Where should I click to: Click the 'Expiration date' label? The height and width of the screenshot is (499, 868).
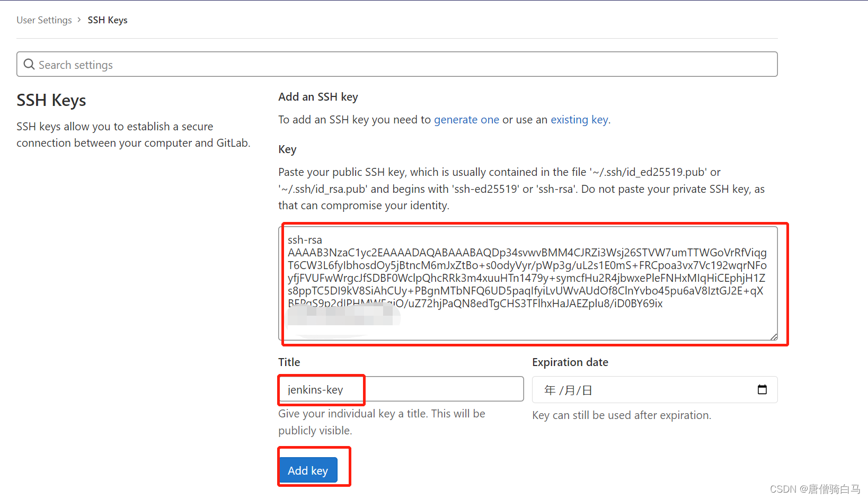click(x=570, y=362)
